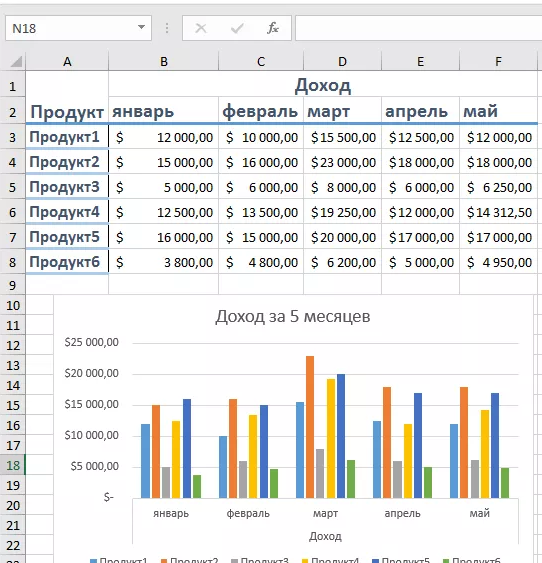
Task: Click inside the Name Box showing N18
Action: (72, 28)
